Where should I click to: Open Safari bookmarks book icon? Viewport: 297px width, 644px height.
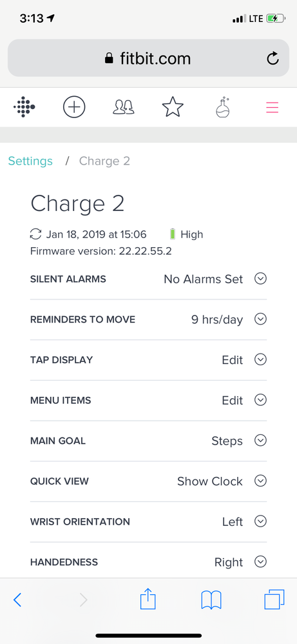(x=211, y=600)
